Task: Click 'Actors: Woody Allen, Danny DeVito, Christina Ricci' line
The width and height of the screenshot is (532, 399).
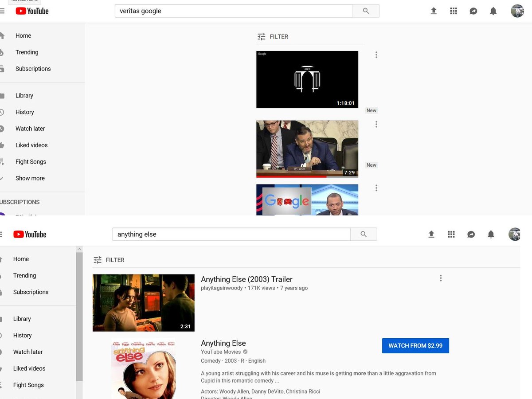Action: coord(260,391)
